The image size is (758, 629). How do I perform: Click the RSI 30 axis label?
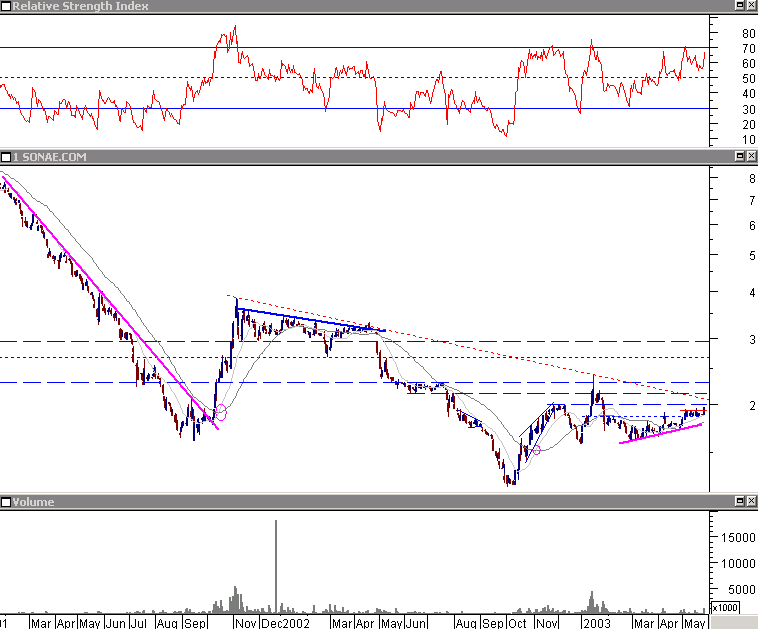(749, 109)
